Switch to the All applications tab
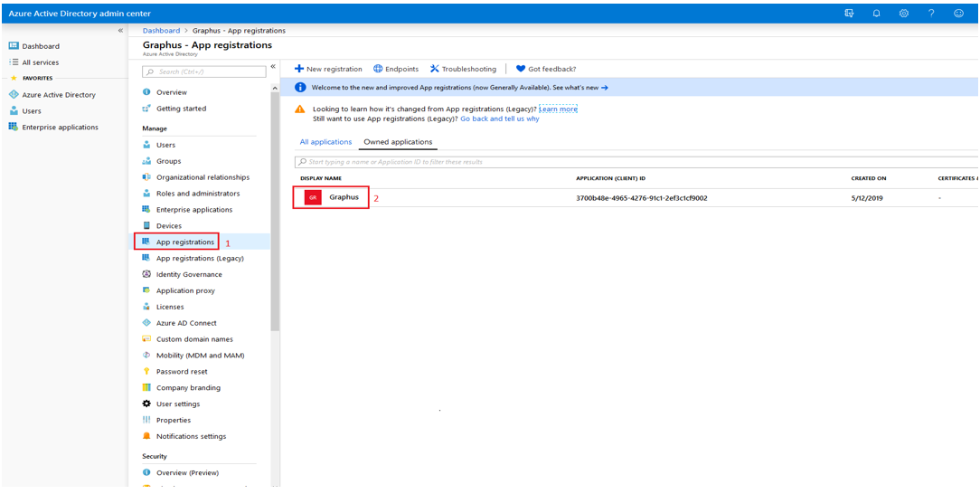 [325, 142]
